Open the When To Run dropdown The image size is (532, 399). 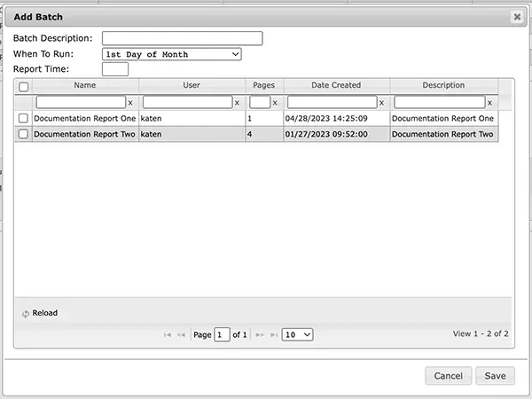pos(172,54)
